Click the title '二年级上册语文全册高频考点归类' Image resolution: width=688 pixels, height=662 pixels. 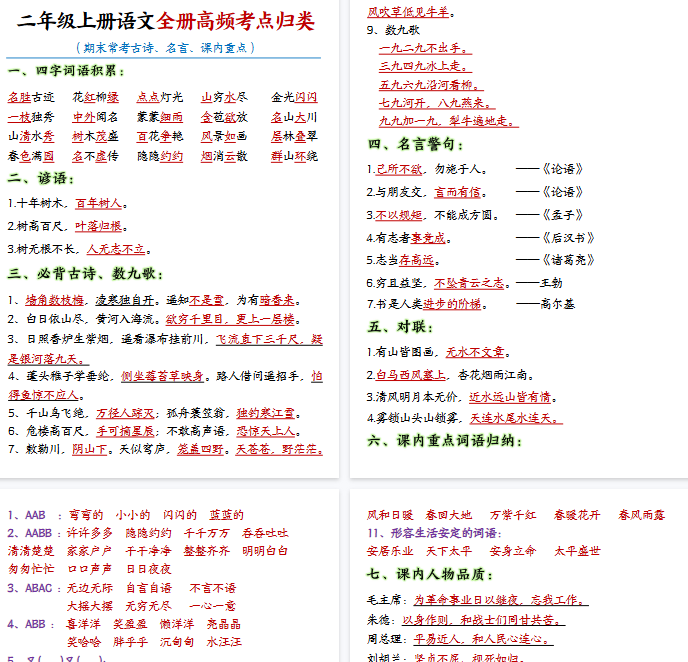tap(166, 21)
